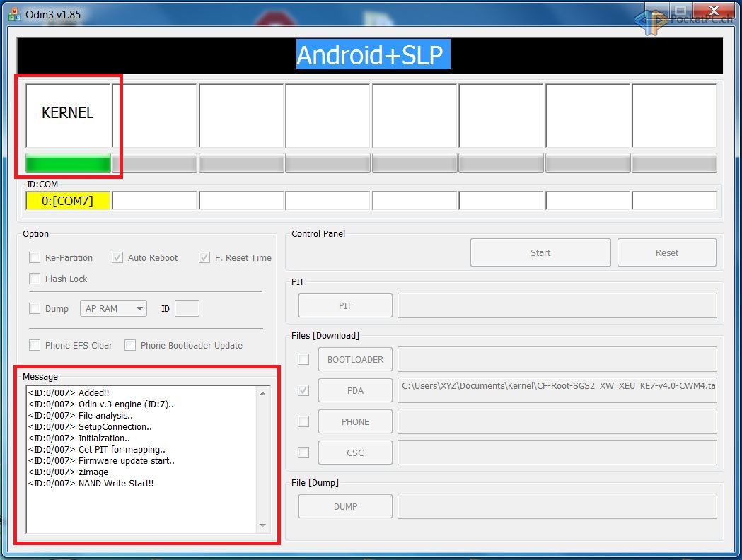Screen dimensions: 742x560
Task: Click the PHONE file path field
Action: point(557,421)
